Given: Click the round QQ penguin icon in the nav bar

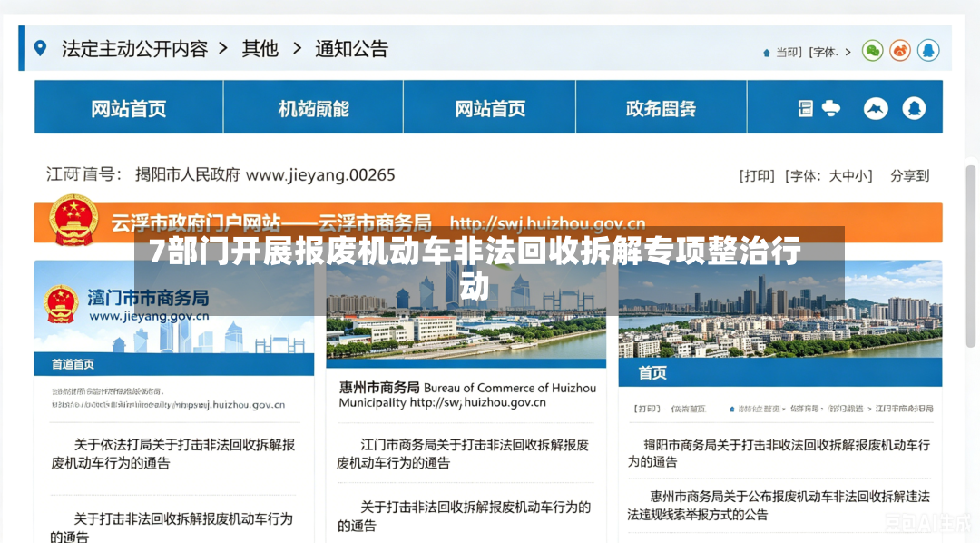Looking at the screenshot, I should 914,109.
